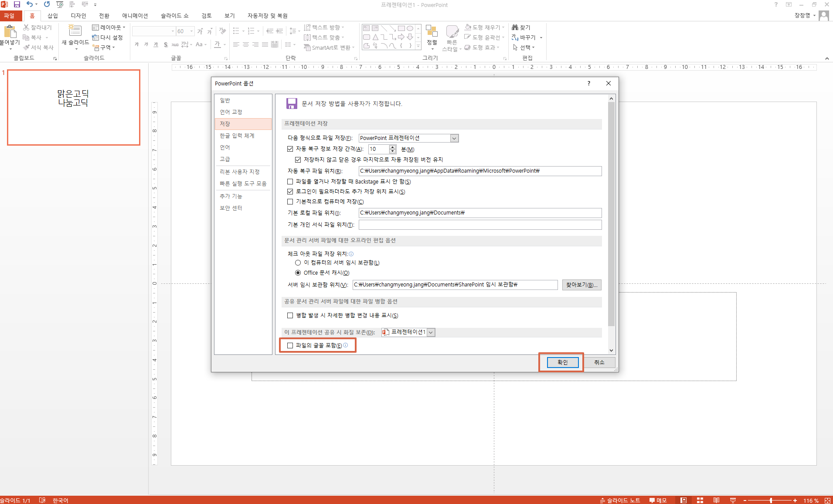Click the Save icon in quick access toolbar

click(x=17, y=4)
